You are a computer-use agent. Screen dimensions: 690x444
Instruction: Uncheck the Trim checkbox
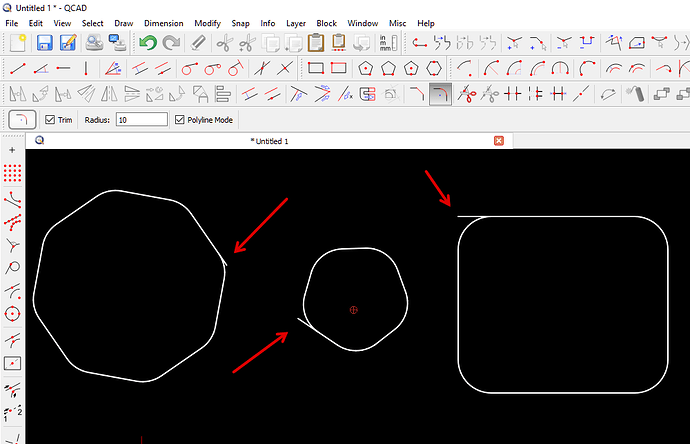click(x=51, y=119)
